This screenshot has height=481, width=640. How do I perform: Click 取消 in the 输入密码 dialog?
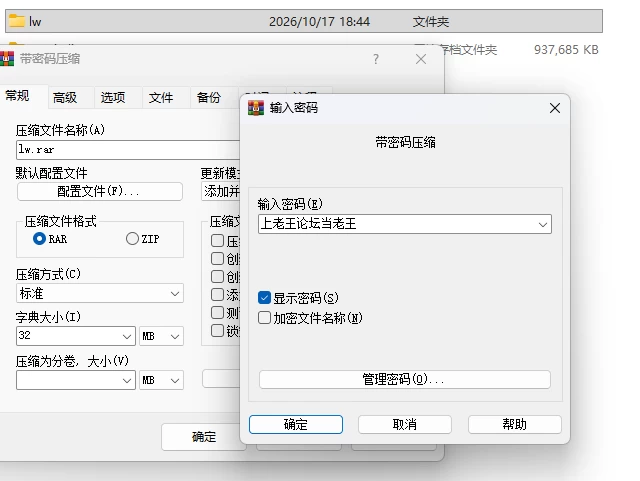click(405, 425)
